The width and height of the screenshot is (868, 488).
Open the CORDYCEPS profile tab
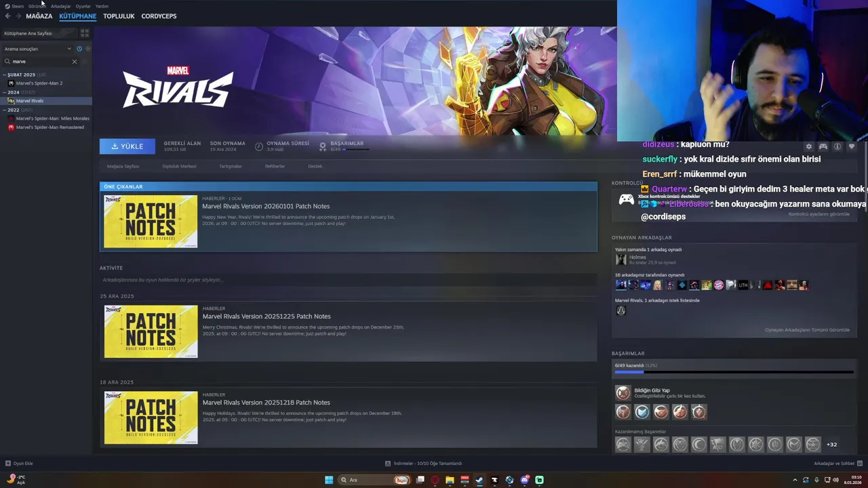click(159, 16)
